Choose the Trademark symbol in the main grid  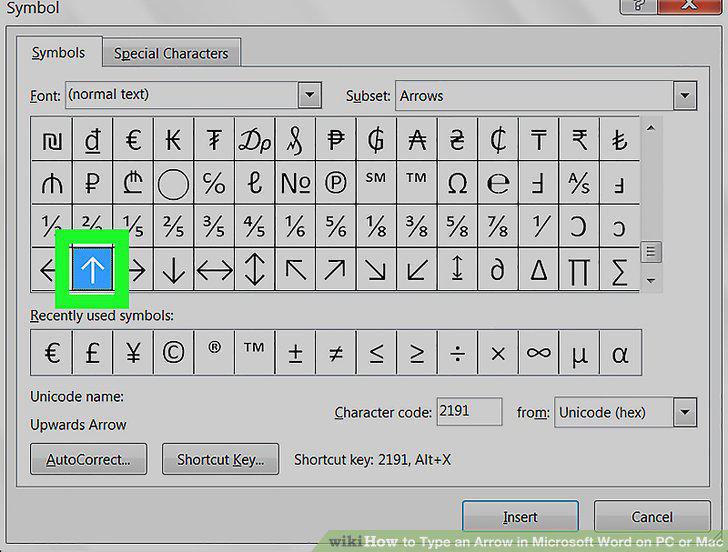pos(416,183)
